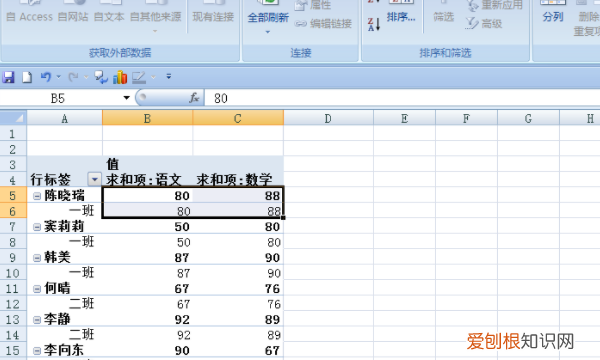Click the New blank document icon
Screen dimensions: 600x360
27,77
